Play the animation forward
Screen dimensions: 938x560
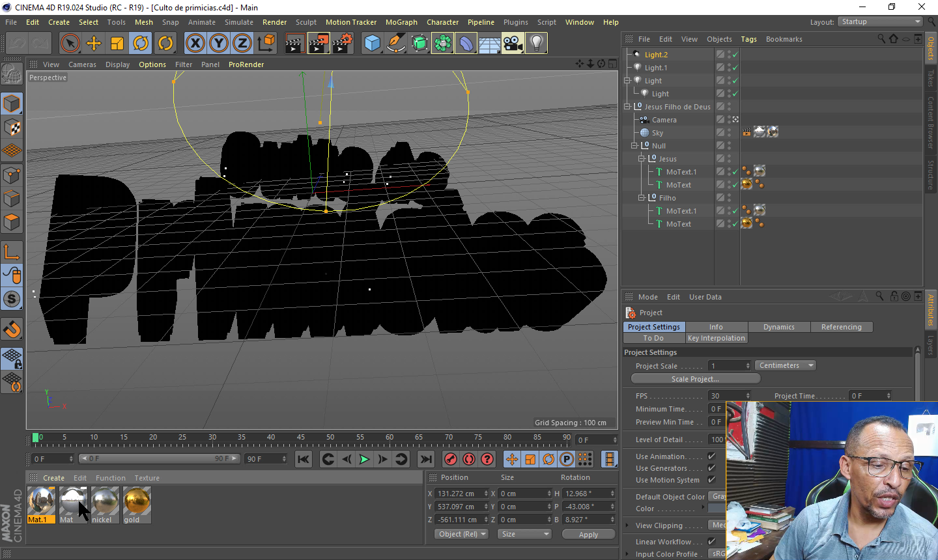364,459
